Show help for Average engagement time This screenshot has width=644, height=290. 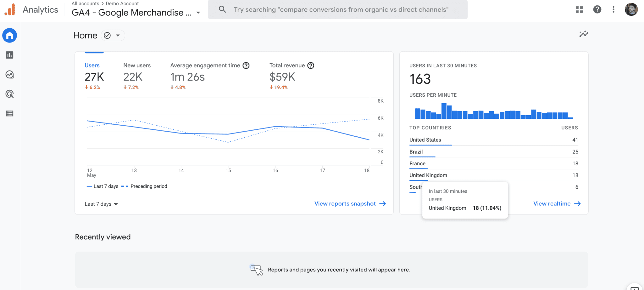(x=246, y=65)
